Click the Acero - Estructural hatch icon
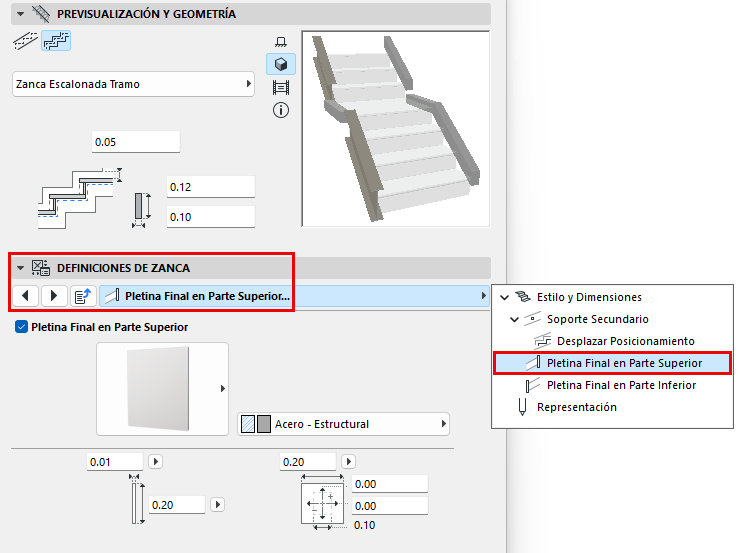The height and width of the screenshot is (553, 743). pyautogui.click(x=248, y=424)
